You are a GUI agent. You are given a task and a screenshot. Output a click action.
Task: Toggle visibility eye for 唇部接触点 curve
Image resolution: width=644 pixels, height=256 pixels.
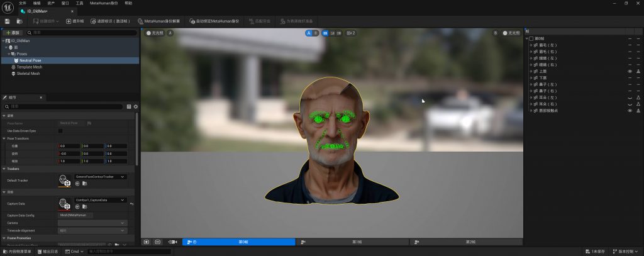pos(630,111)
